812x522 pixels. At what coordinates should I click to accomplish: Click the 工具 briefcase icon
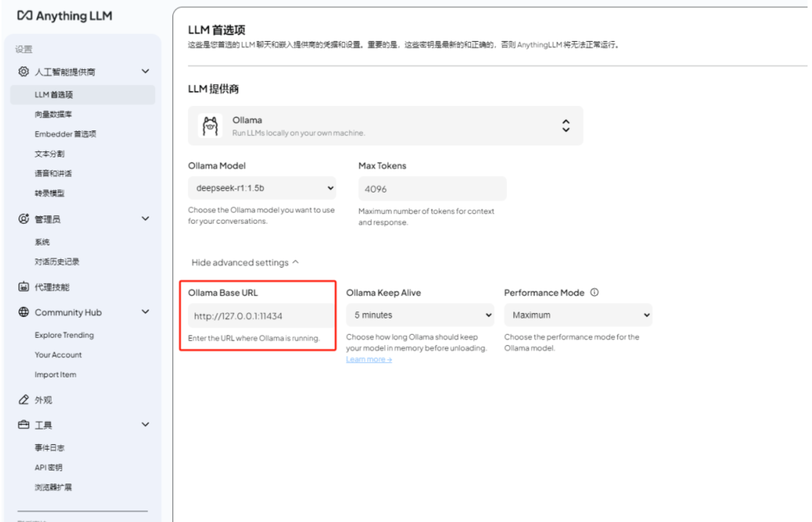23,424
